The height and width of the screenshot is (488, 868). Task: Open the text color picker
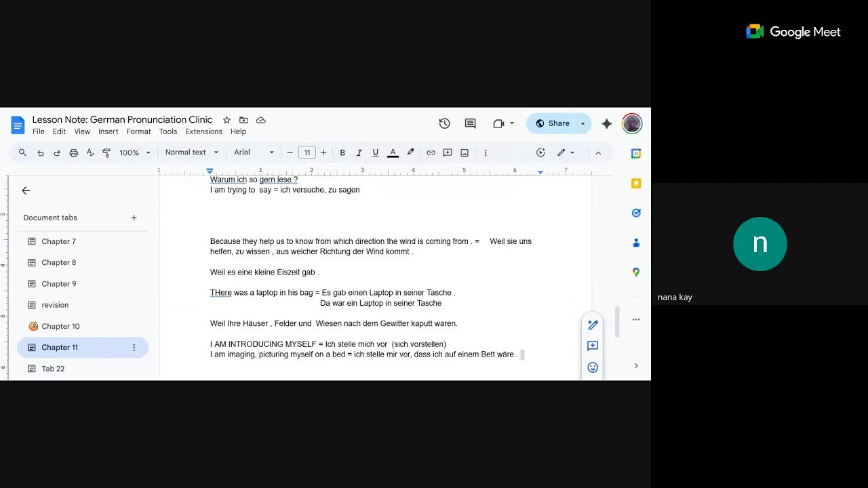(x=393, y=152)
